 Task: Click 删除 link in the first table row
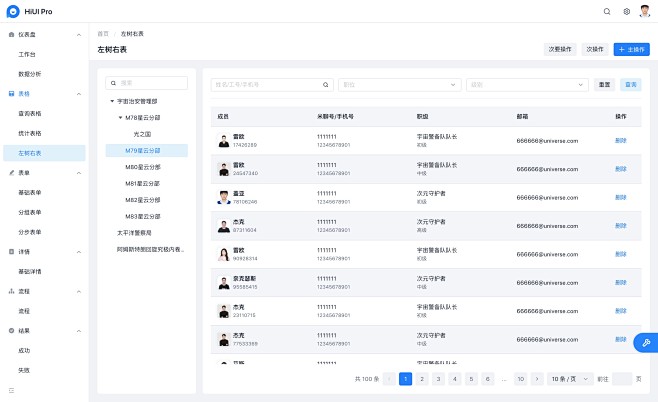620,141
